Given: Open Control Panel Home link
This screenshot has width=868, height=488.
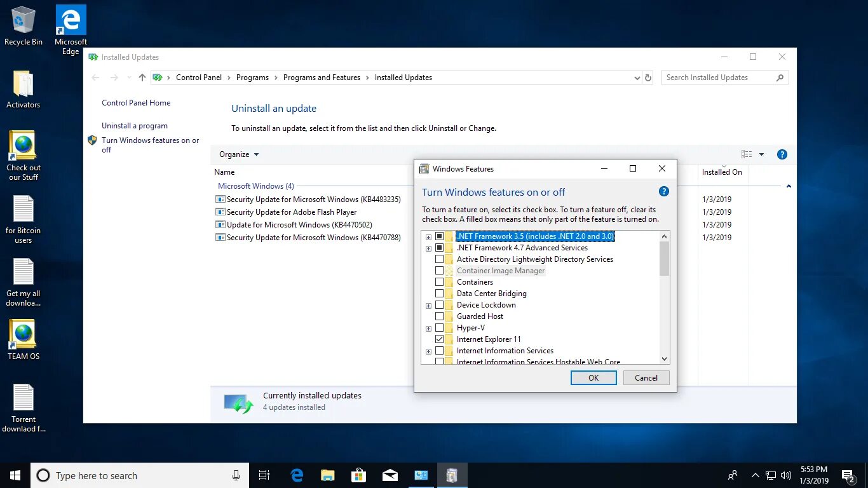Looking at the screenshot, I should (x=136, y=103).
